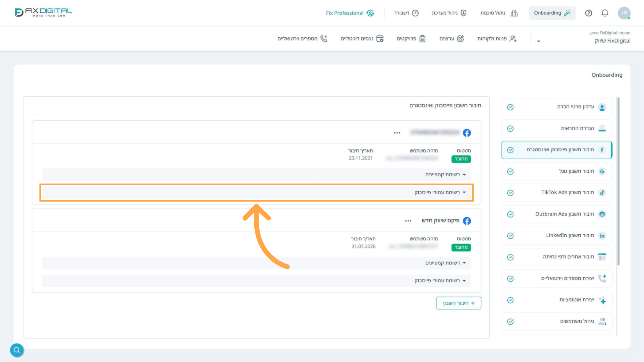Open the help question mark icon
The width and height of the screenshot is (644, 362).
click(x=588, y=13)
